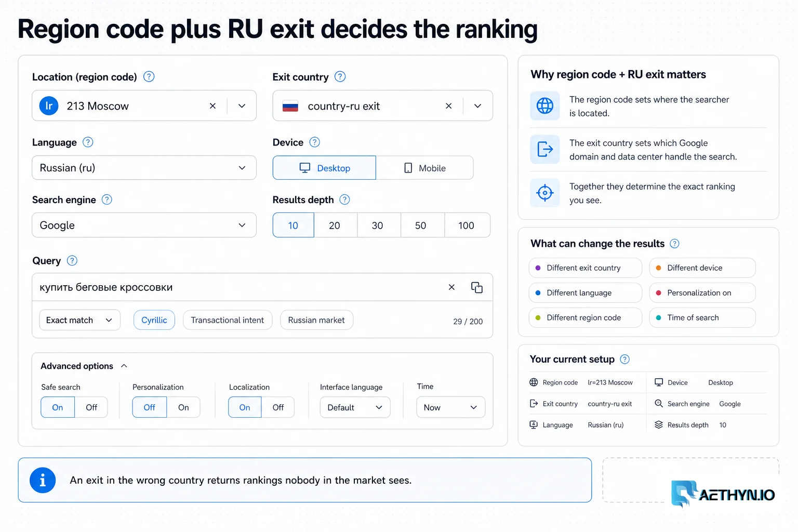Clear the country-ru exit selection

pos(448,106)
